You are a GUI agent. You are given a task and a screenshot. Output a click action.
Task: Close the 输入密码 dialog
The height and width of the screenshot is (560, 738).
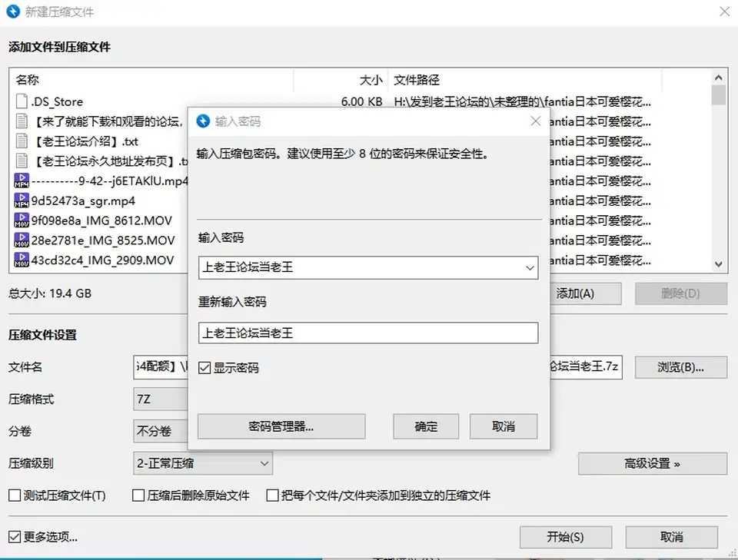[535, 121]
